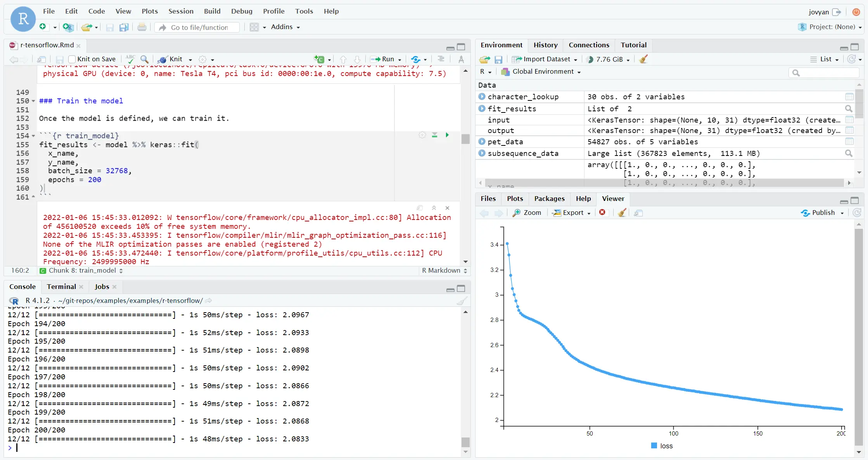Load workspace folder icon in Environment pane
Screen dimensions: 868x460
pyautogui.click(x=484, y=59)
